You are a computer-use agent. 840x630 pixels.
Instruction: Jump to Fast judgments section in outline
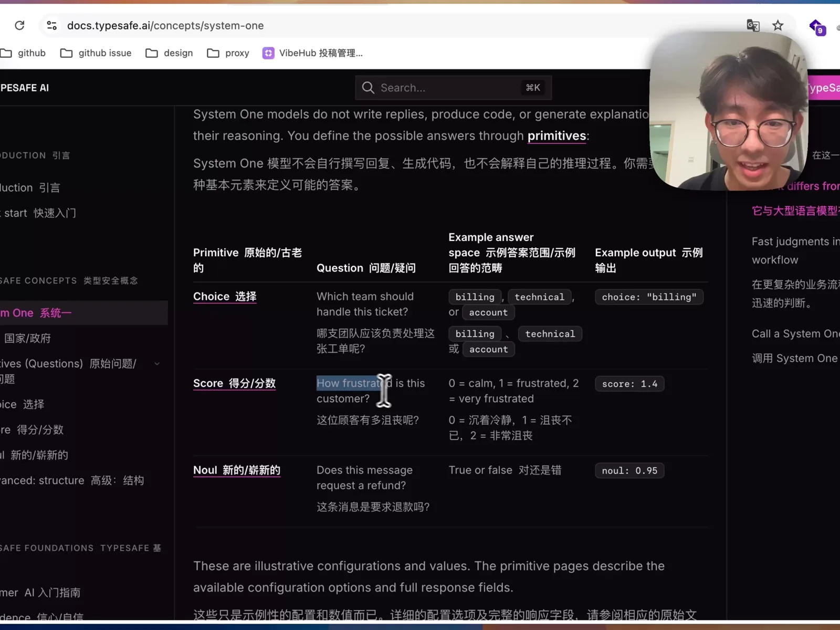(795, 250)
